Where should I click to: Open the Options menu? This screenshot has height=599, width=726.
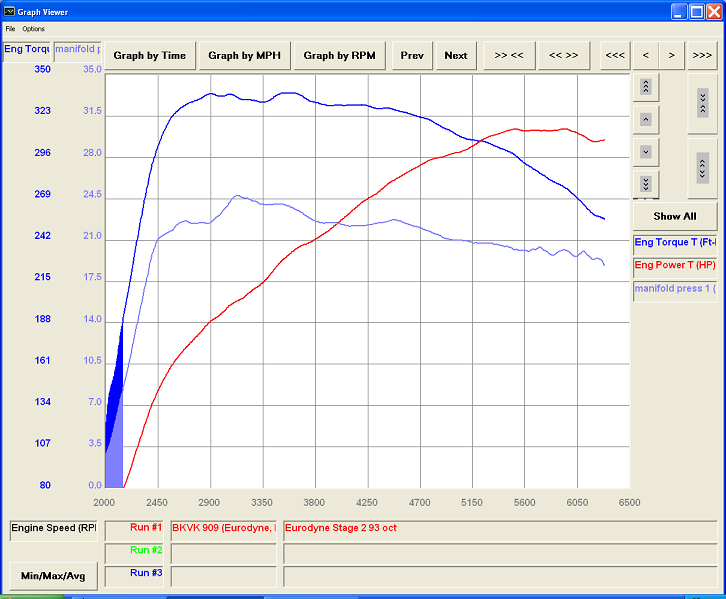pos(34,29)
